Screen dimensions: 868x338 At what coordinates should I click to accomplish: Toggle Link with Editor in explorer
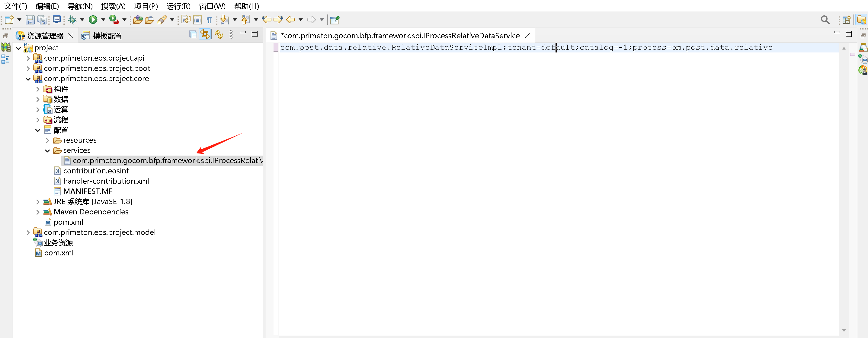pyautogui.click(x=205, y=35)
